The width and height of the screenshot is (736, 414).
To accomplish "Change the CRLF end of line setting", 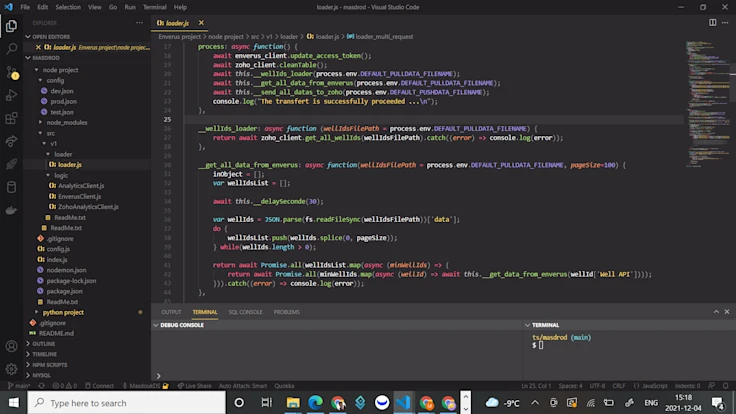I will (619, 386).
